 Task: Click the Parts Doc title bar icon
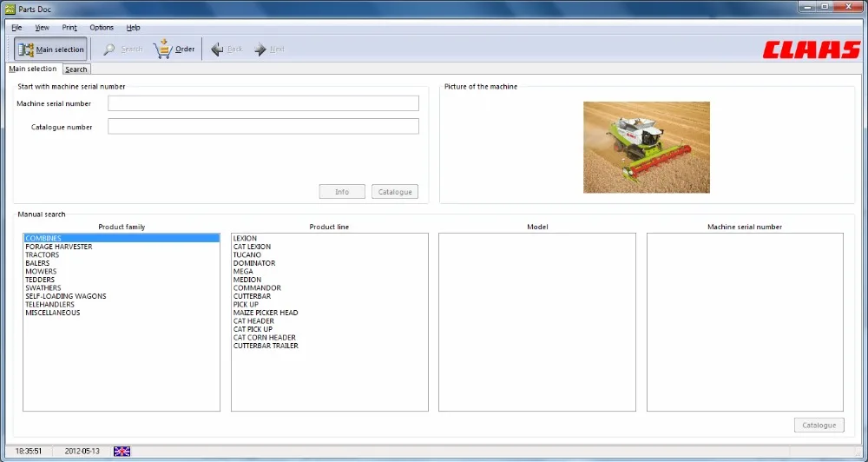10,10
